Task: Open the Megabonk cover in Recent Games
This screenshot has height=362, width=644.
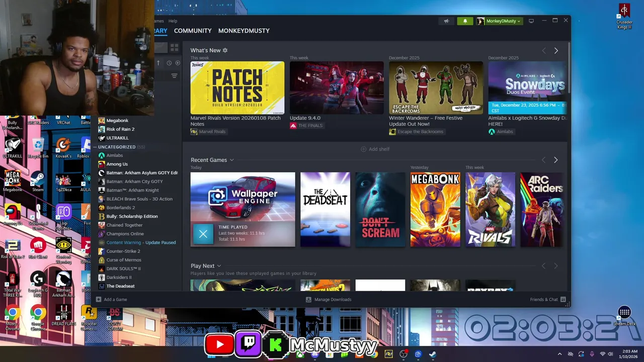Action: (x=435, y=210)
